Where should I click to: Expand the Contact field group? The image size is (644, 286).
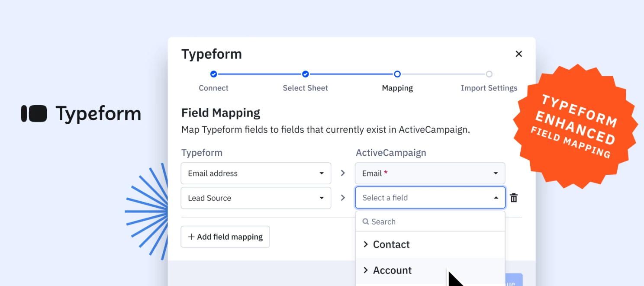tap(366, 244)
